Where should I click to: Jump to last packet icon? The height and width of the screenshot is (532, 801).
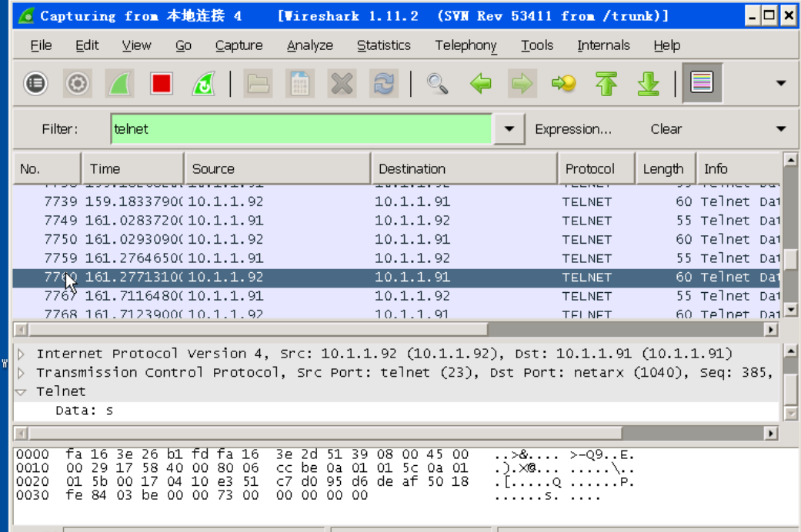(648, 83)
